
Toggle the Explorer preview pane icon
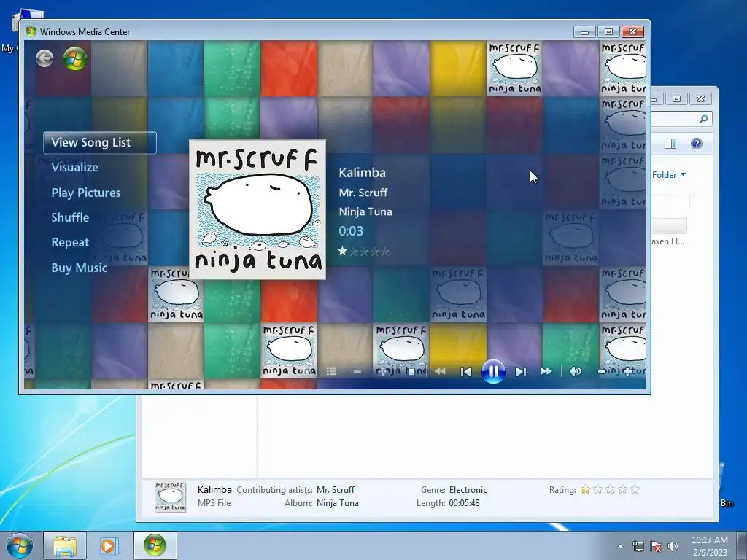point(670,144)
